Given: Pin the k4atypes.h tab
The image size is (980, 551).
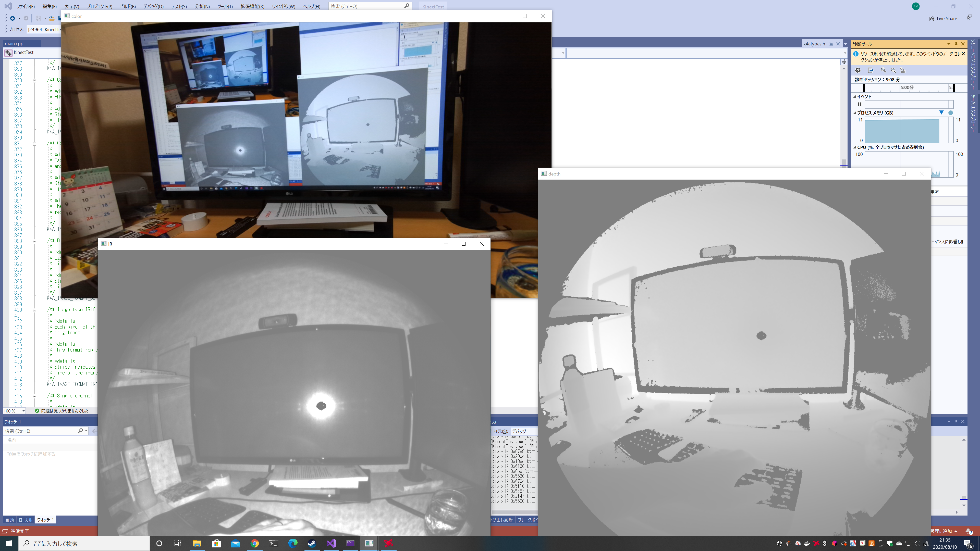Looking at the screenshot, I should click(x=831, y=44).
